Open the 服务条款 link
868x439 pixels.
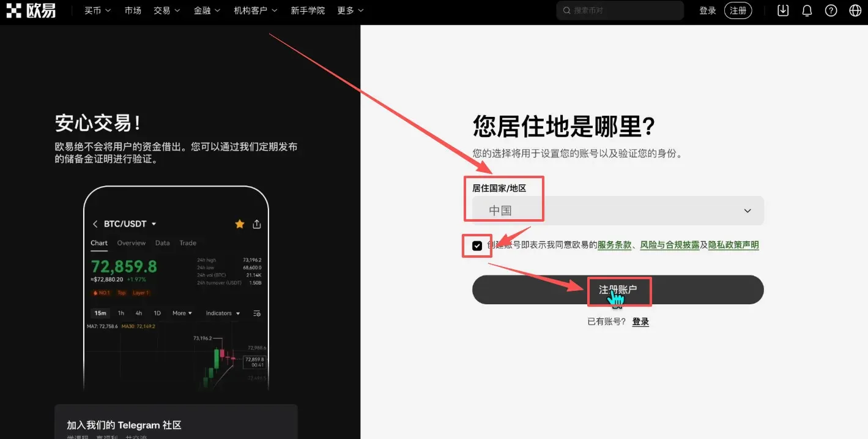point(614,245)
